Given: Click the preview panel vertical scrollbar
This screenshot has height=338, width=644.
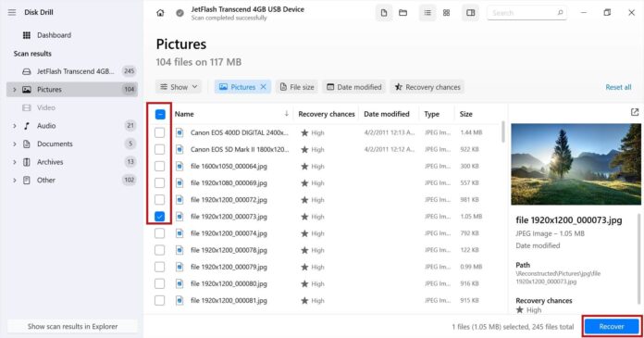Looking at the screenshot, I should (638, 258).
